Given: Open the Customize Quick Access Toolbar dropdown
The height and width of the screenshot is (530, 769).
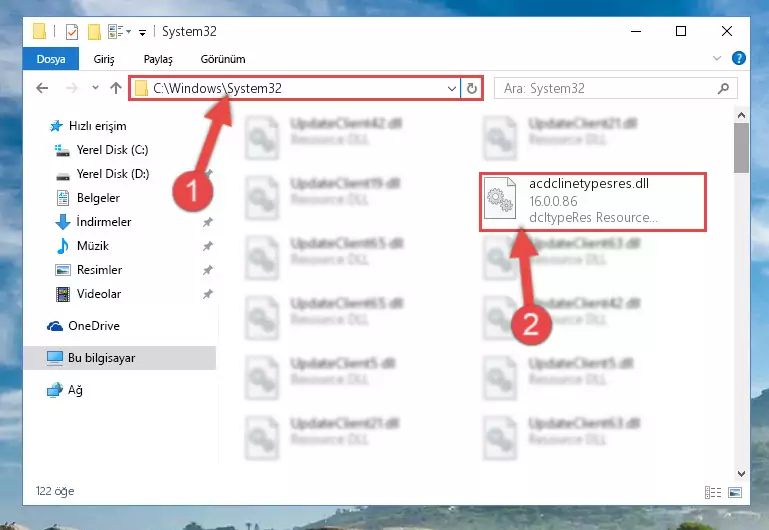Looking at the screenshot, I should [x=142, y=32].
